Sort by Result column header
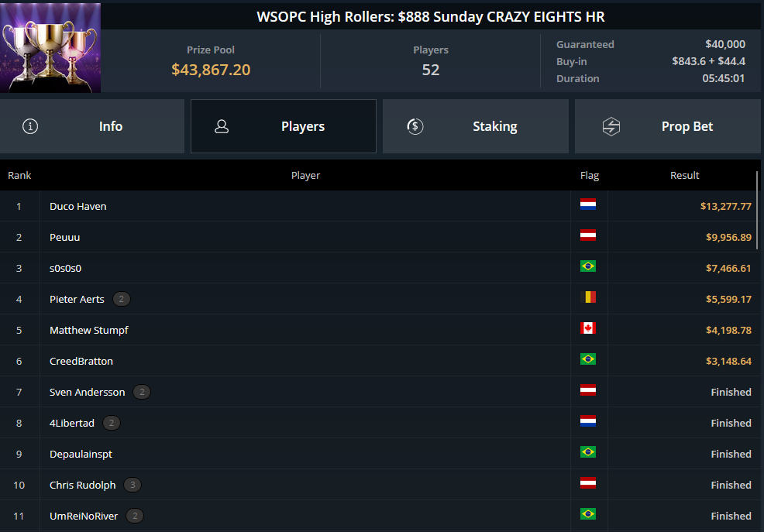Viewport: 764px width, 532px height. point(684,175)
